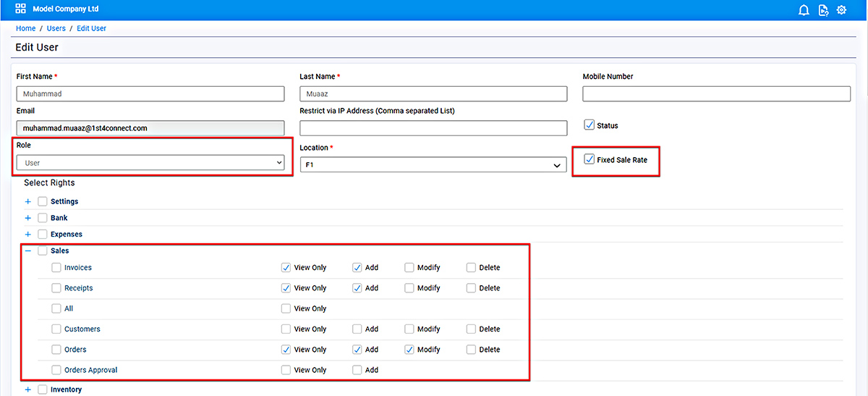The height and width of the screenshot is (396, 868).
Task: Check the Settings group checkbox
Action: click(43, 202)
